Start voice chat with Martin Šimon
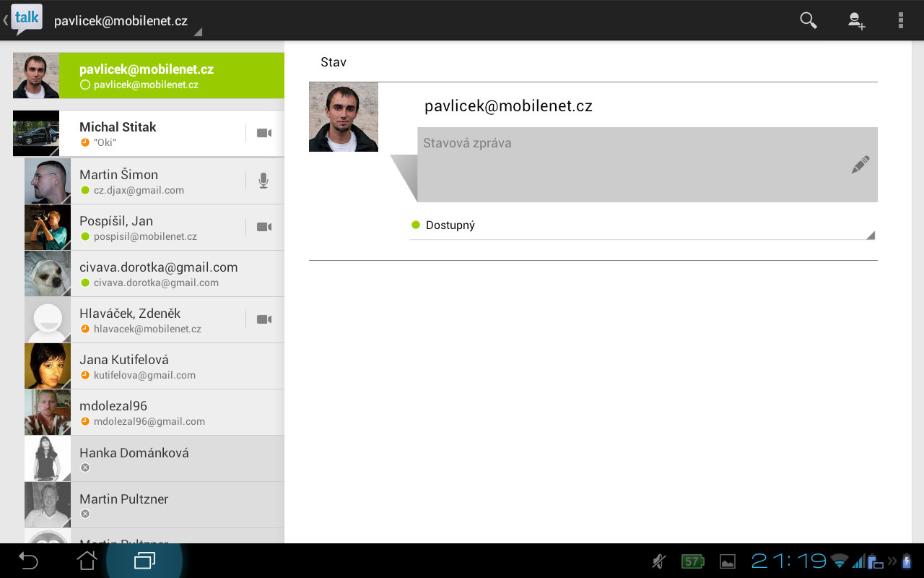924x578 pixels. 263,181
